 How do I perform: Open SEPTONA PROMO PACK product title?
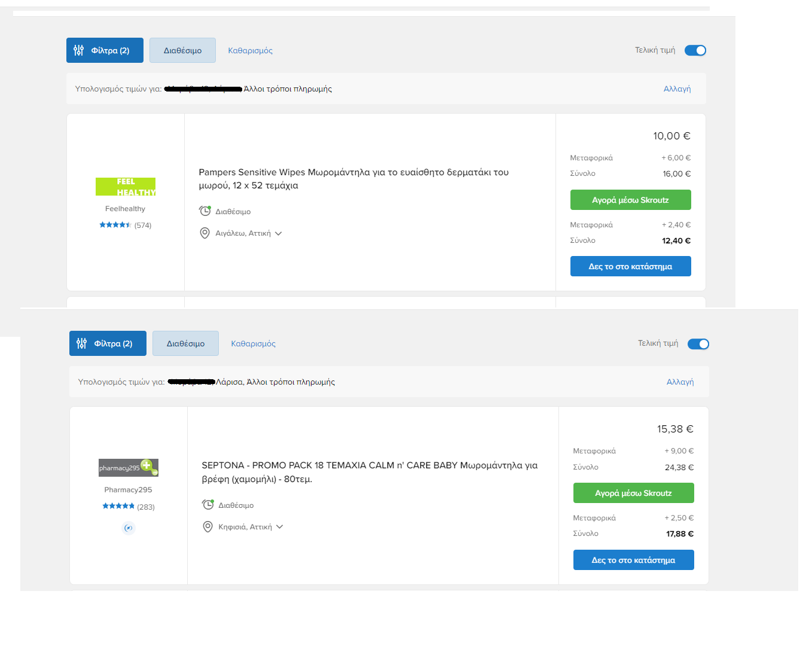[370, 472]
